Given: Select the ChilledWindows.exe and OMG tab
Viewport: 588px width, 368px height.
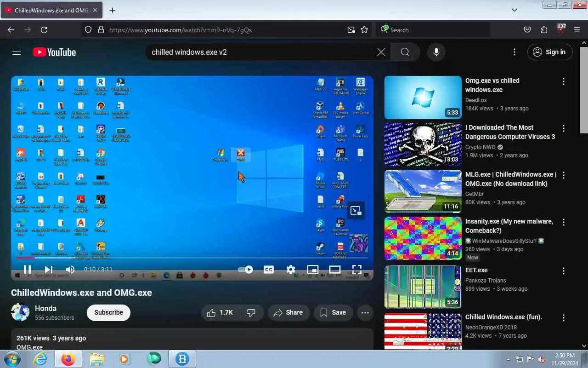Looking at the screenshot, I should [52, 10].
